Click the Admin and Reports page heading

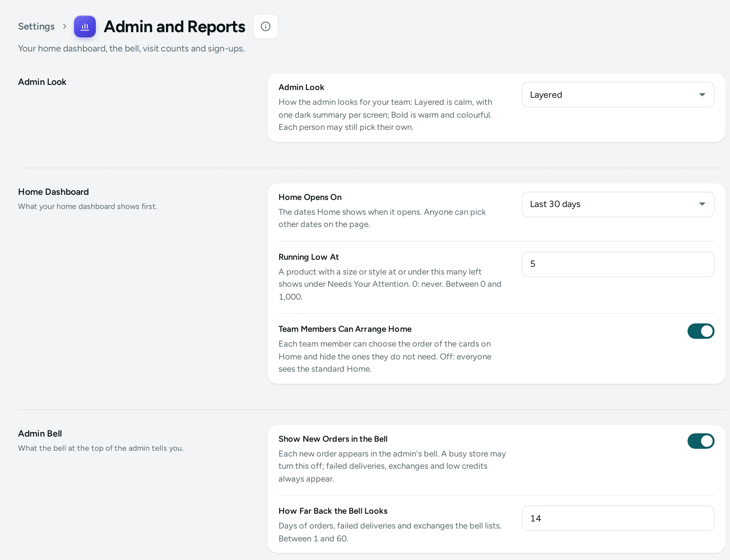point(174,27)
